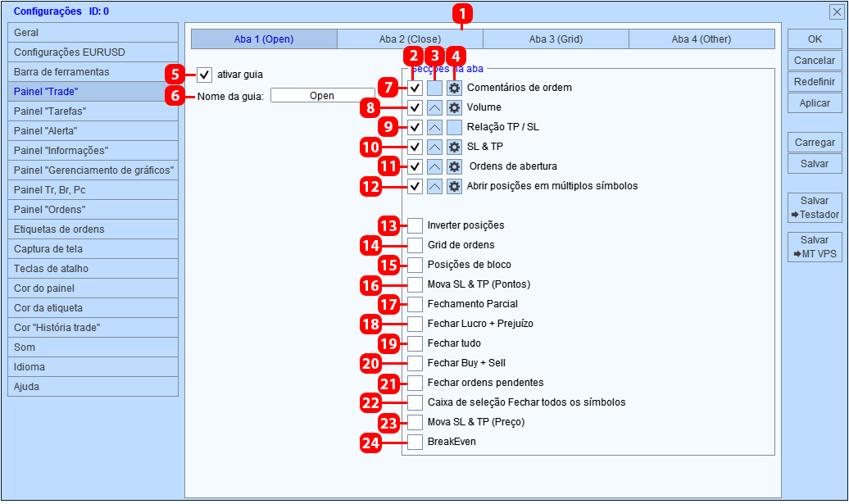Open gear settings for Comentários de ordem

click(x=454, y=88)
